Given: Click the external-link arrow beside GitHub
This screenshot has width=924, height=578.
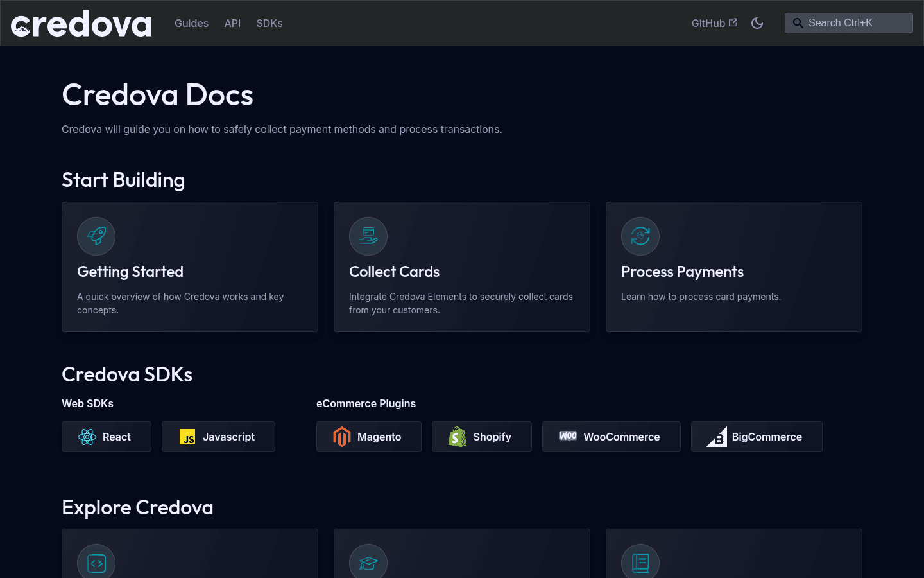Looking at the screenshot, I should (733, 22).
